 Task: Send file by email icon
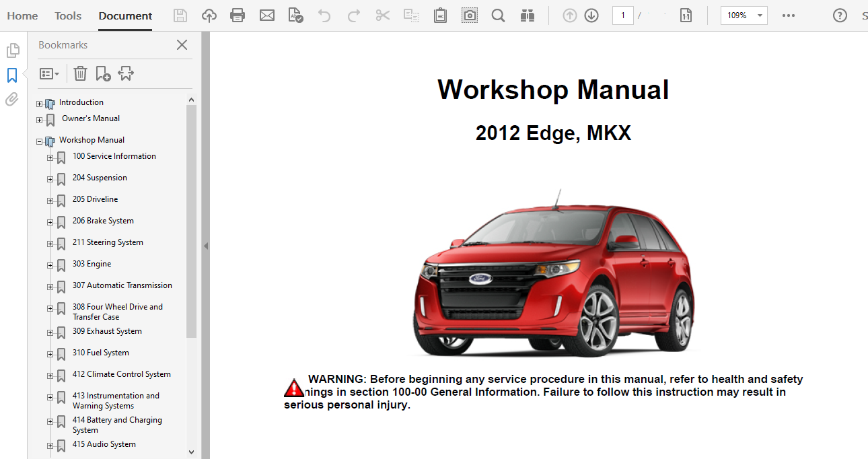[267, 15]
